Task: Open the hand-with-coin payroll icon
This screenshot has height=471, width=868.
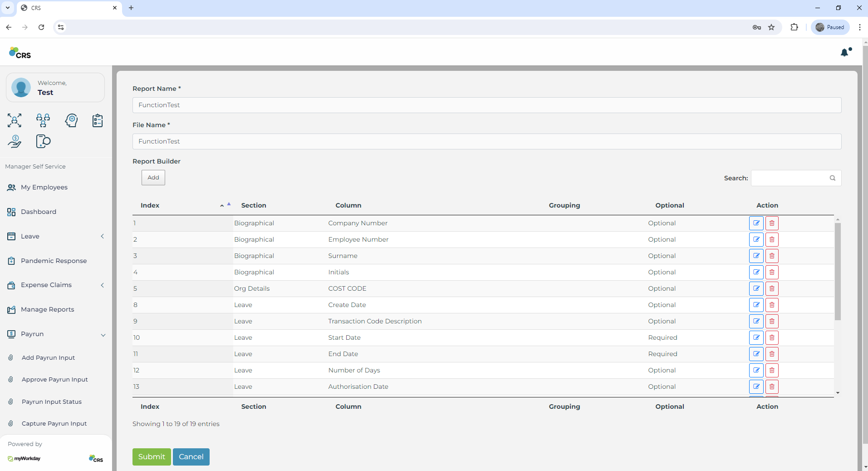Action: [x=15, y=141]
